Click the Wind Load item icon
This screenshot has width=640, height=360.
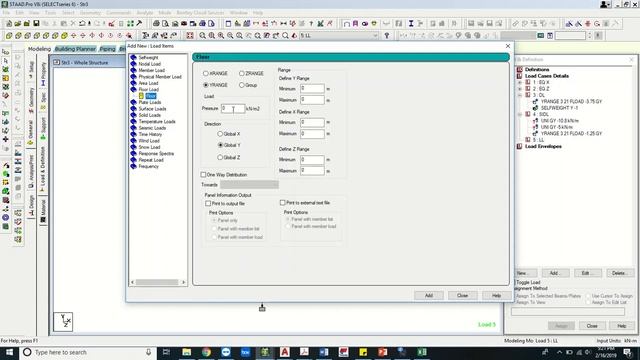(x=133, y=141)
